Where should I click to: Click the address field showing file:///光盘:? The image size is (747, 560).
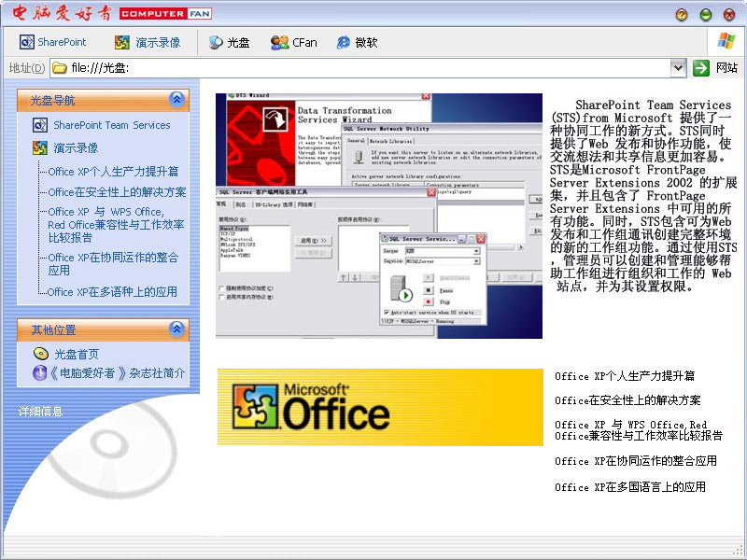point(360,68)
